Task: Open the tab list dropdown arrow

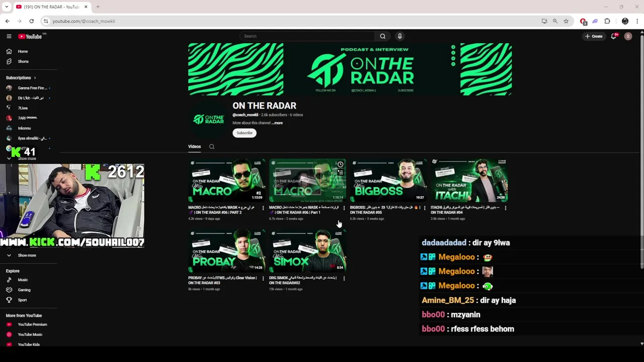Action: 7,7
